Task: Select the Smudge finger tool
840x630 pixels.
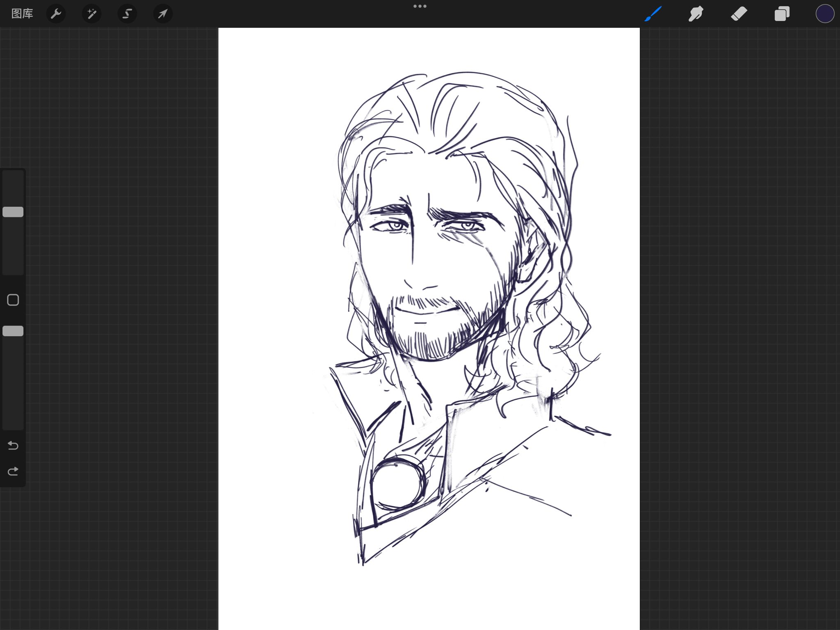Action: click(x=696, y=14)
